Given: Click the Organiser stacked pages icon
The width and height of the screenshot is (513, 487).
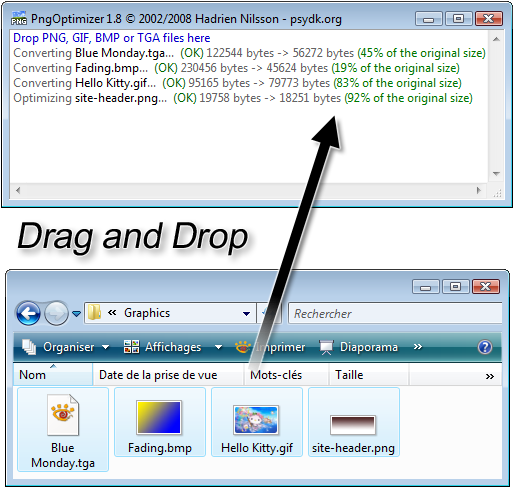Looking at the screenshot, I should (29, 347).
